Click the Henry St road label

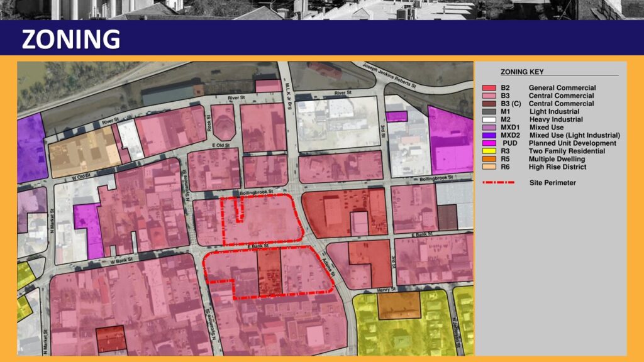pyautogui.click(x=386, y=289)
